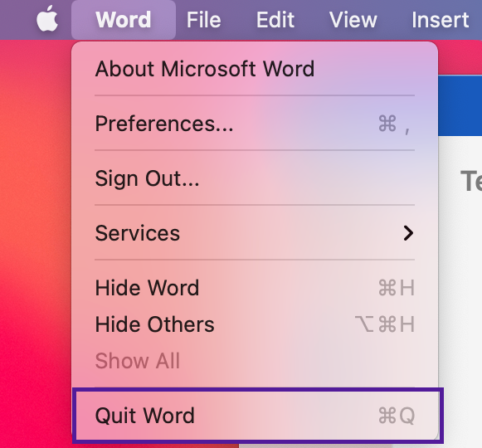Viewport: 482px width, 448px height.
Task: Close the open Word menu in menu bar
Action: pos(124,20)
